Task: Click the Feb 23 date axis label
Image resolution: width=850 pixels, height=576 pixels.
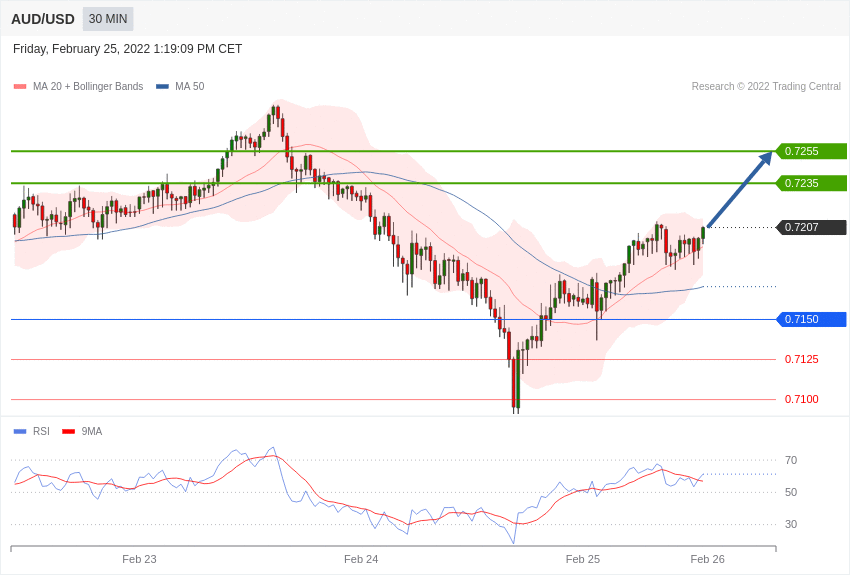Action: [x=139, y=559]
